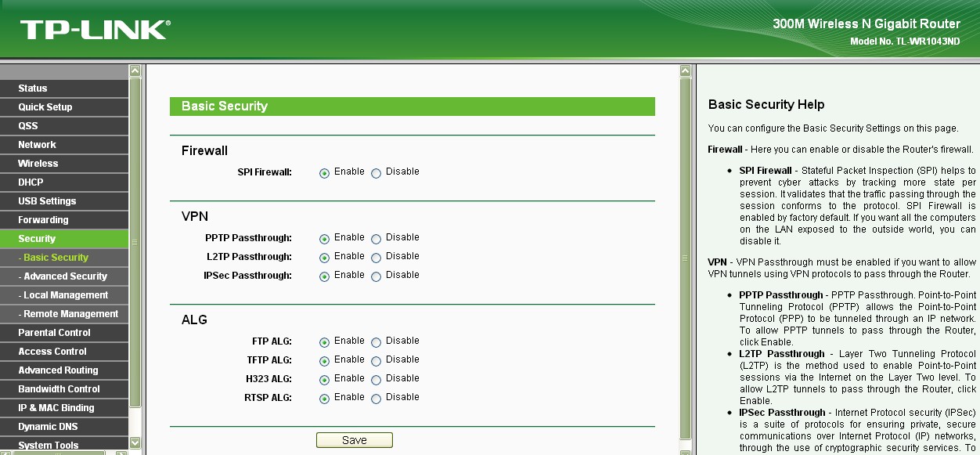Viewport: 980px width, 455px height.
Task: Set IPSec Passthrough to Disable
Action: (x=377, y=276)
